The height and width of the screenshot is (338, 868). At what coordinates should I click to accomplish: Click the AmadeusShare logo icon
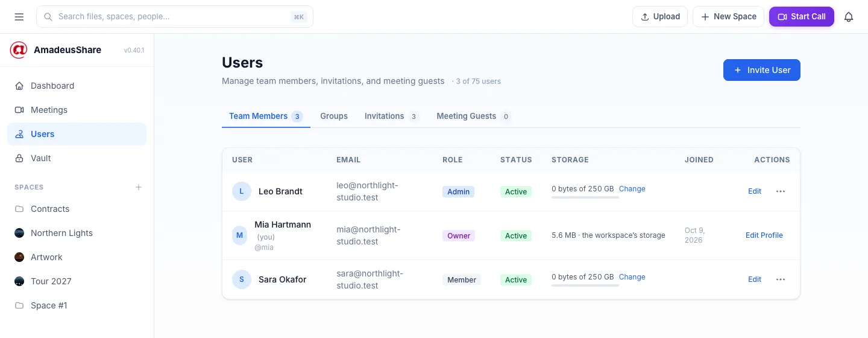tap(19, 50)
